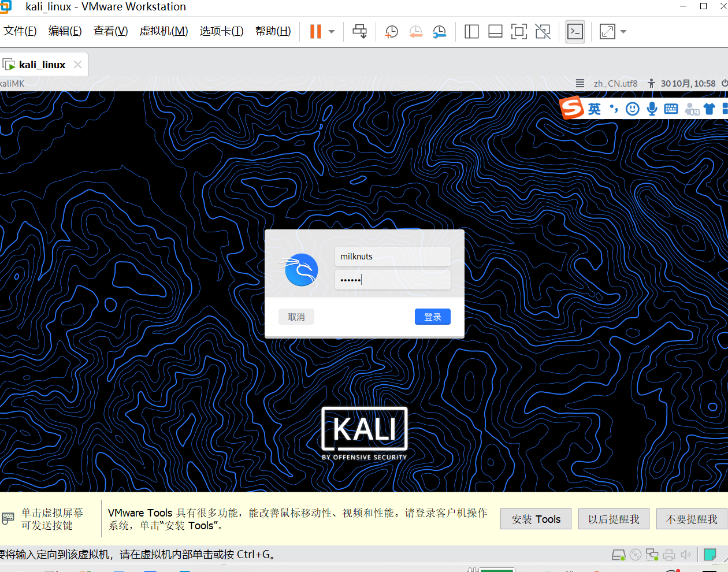
Task: Close the kali_linux tab
Action: click(77, 65)
